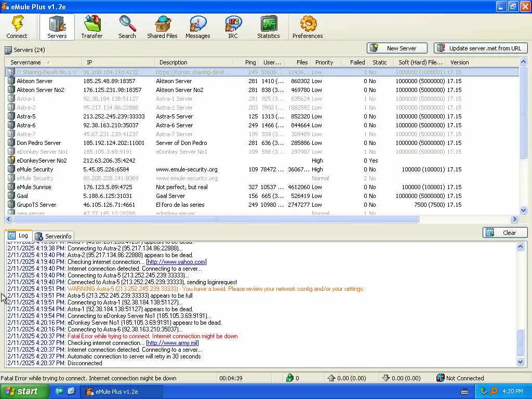Open the IRC toolbar icon
This screenshot has width=532, height=399.
pos(233,24)
